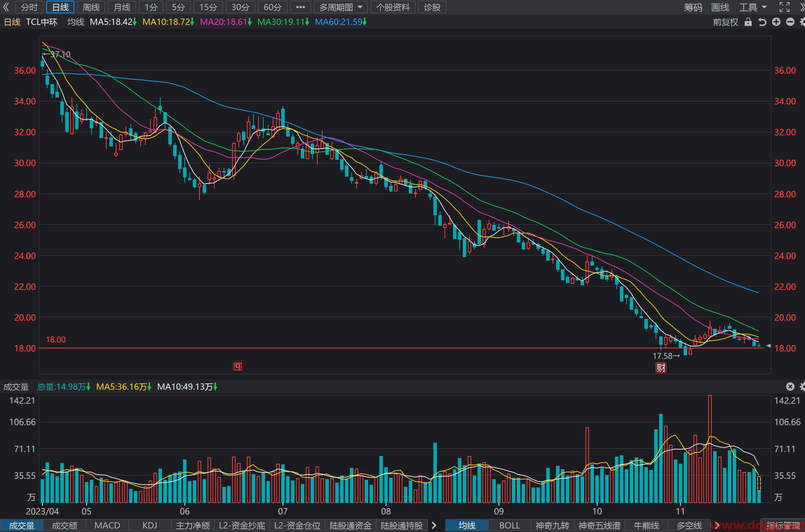
Task: Close the 成交量 volume sub-panel
Action: (x=790, y=387)
